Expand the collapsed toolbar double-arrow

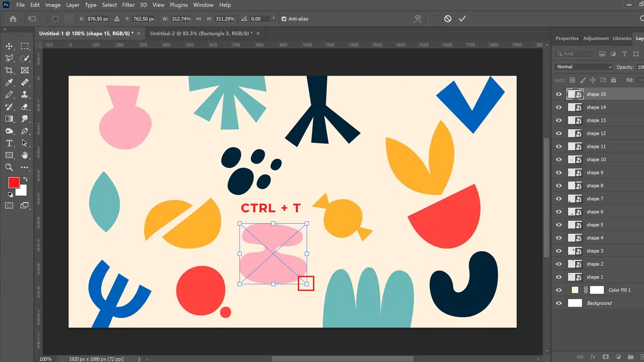tap(5, 29)
